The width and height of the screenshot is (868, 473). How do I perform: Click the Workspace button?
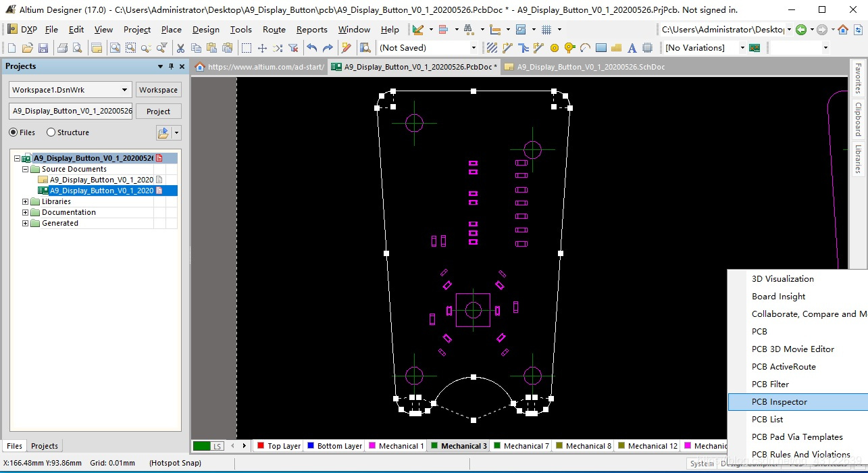(x=158, y=89)
